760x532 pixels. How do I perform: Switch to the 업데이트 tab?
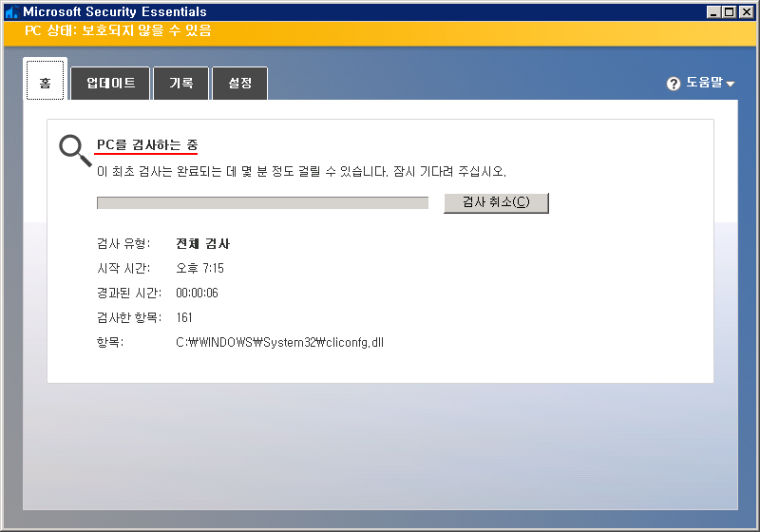click(110, 84)
